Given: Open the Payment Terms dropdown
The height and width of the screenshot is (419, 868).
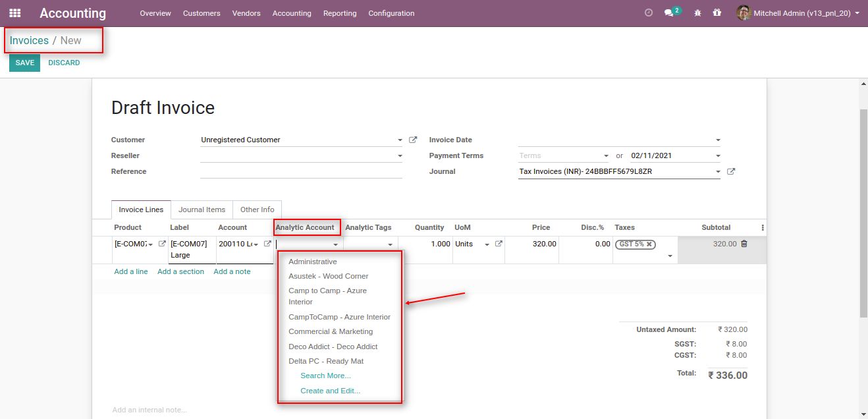Looking at the screenshot, I should point(607,155).
